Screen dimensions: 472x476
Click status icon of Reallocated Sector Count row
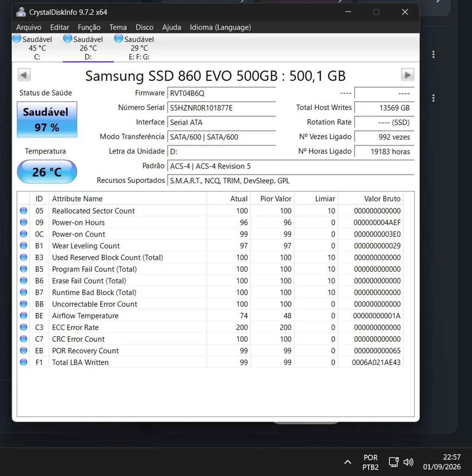coord(23,210)
